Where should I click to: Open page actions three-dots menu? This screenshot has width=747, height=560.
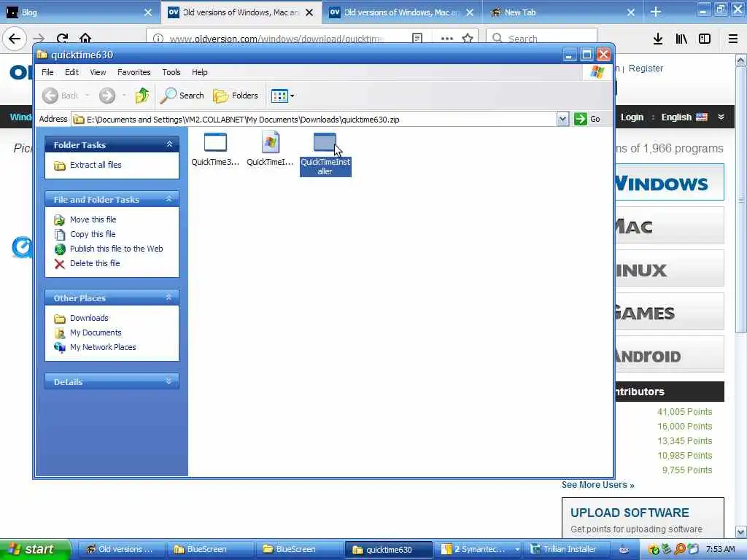(x=447, y=38)
